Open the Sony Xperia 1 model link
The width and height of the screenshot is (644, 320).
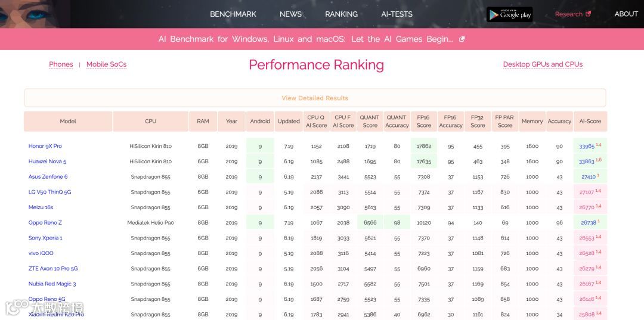point(45,238)
